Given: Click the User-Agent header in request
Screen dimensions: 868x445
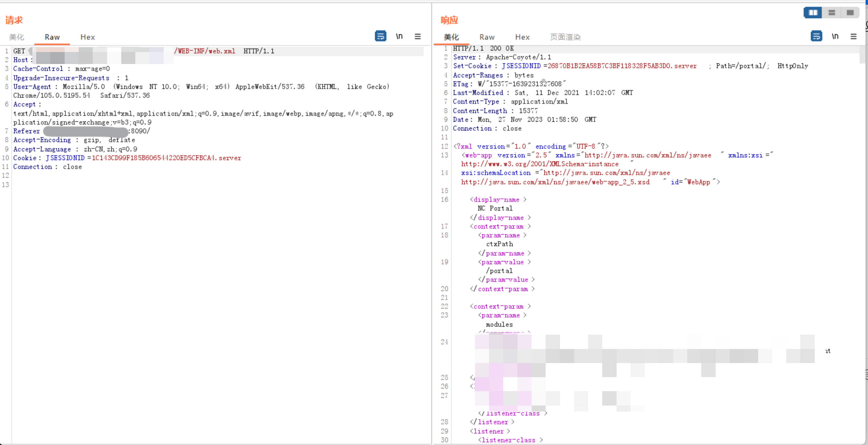Looking at the screenshot, I should (x=201, y=91).
